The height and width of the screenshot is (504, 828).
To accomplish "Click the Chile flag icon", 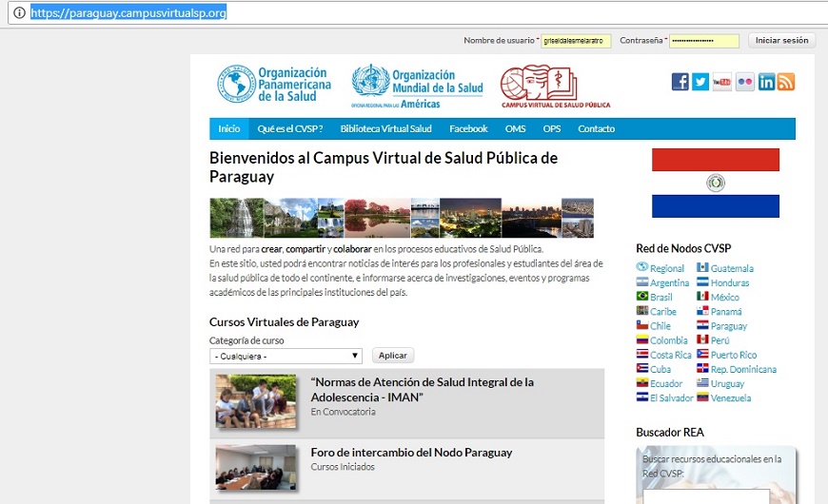I will click(642, 325).
